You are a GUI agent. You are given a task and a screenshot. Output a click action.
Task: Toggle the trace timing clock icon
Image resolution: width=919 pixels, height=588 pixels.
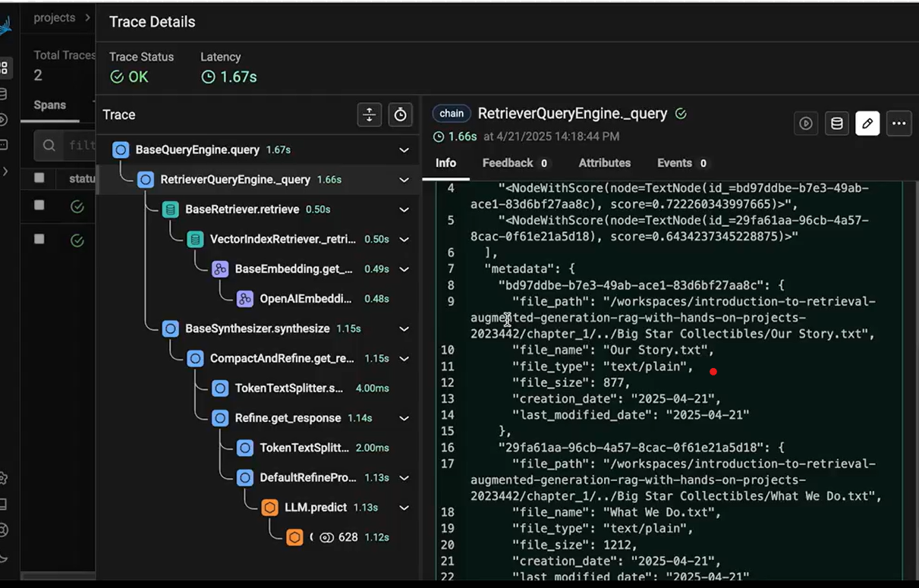click(400, 115)
